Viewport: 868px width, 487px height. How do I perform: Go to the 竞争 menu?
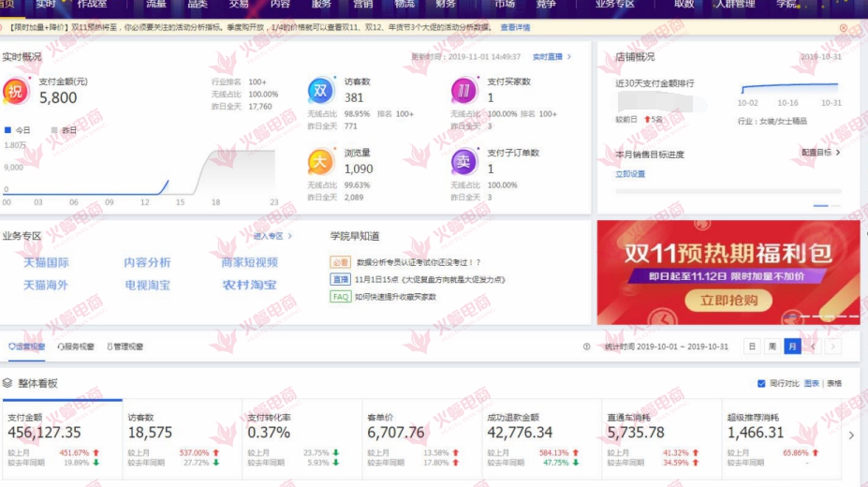coord(546,5)
